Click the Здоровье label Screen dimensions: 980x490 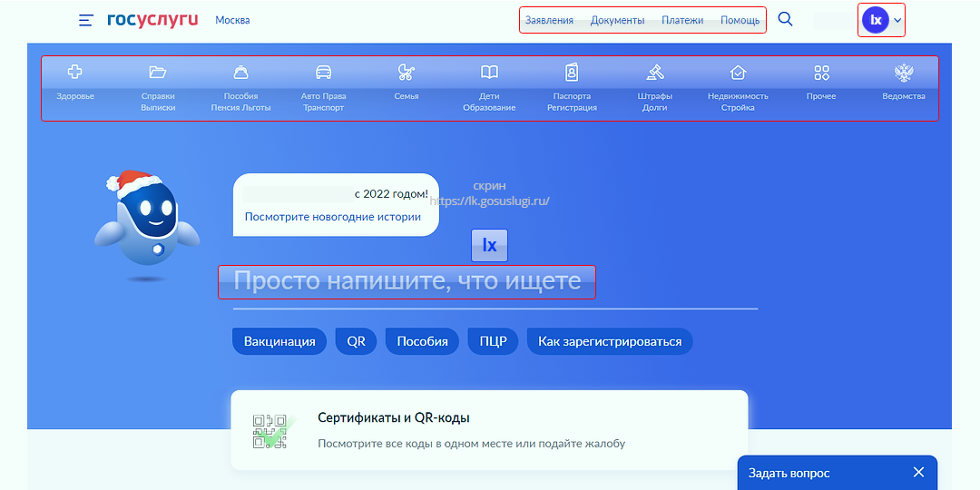pyautogui.click(x=75, y=96)
